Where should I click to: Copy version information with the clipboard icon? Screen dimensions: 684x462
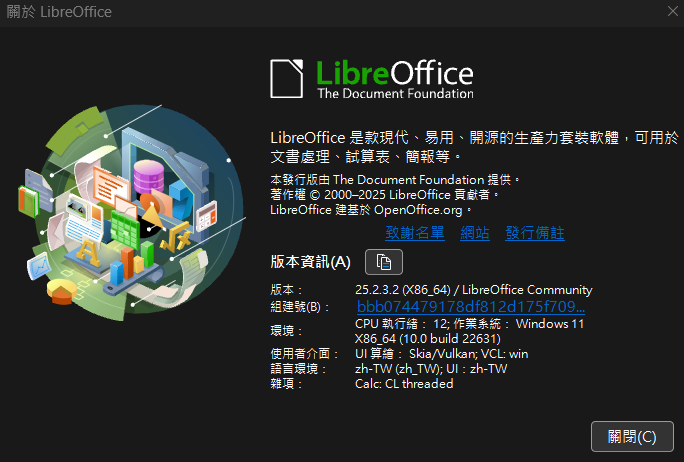tap(383, 262)
